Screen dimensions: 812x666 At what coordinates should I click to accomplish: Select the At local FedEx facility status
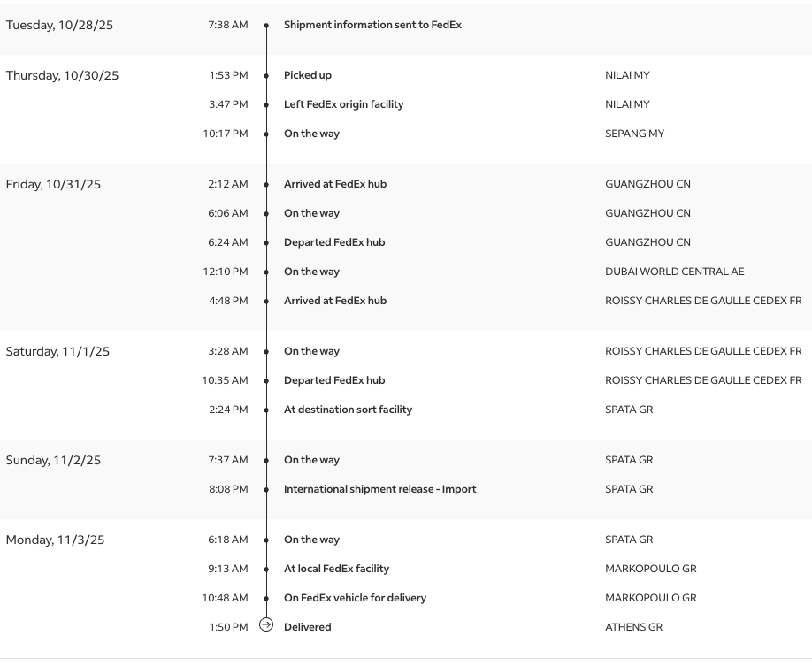pyautogui.click(x=336, y=569)
